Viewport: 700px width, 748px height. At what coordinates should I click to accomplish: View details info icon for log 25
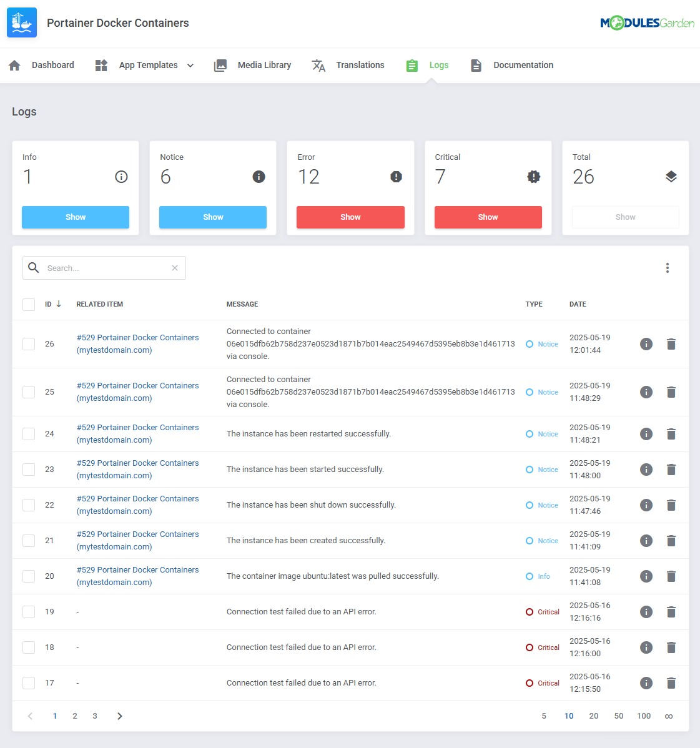646,392
